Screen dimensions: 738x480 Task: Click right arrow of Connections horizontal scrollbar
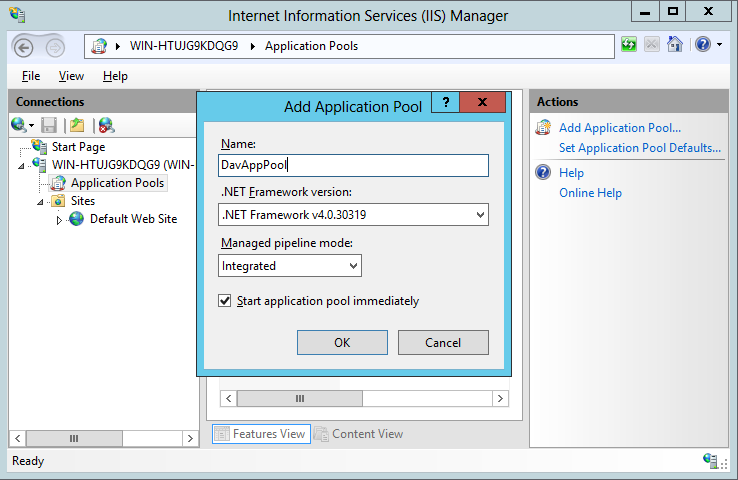click(190, 439)
